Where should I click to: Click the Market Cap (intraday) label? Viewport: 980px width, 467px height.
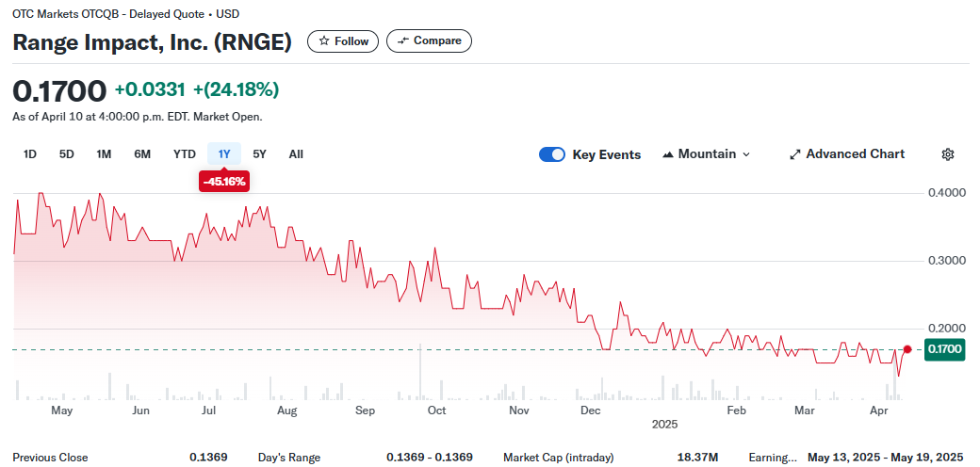[x=558, y=458]
